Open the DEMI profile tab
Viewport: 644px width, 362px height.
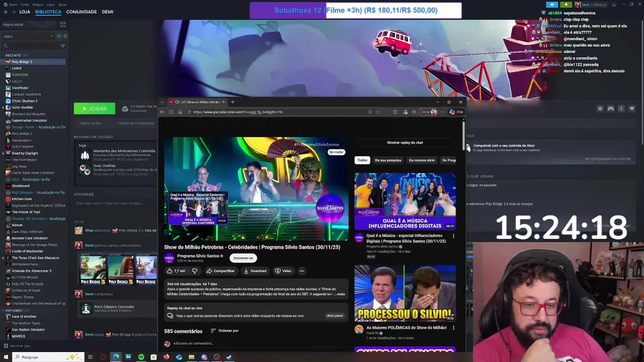[x=107, y=12]
